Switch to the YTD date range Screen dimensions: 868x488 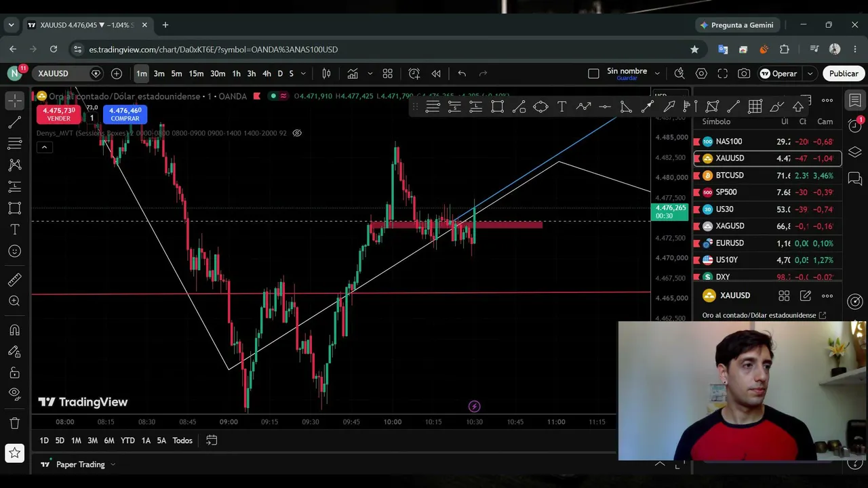[x=127, y=441]
